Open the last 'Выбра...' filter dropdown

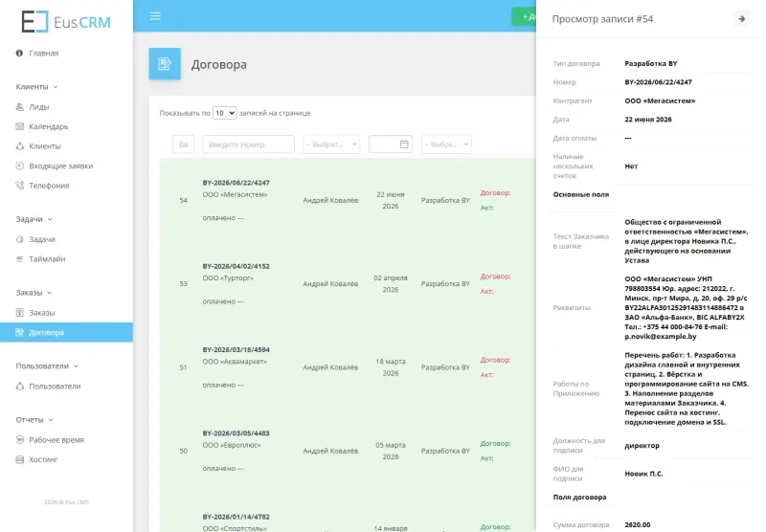tap(446, 144)
